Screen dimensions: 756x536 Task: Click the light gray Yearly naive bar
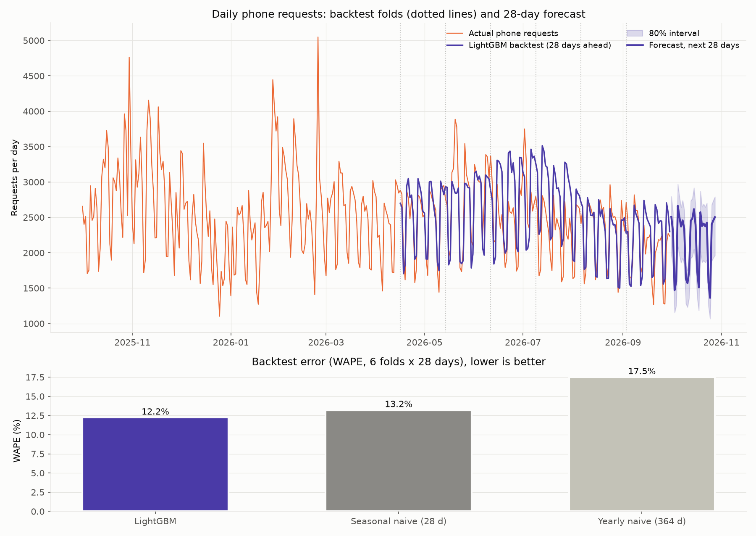(x=642, y=444)
